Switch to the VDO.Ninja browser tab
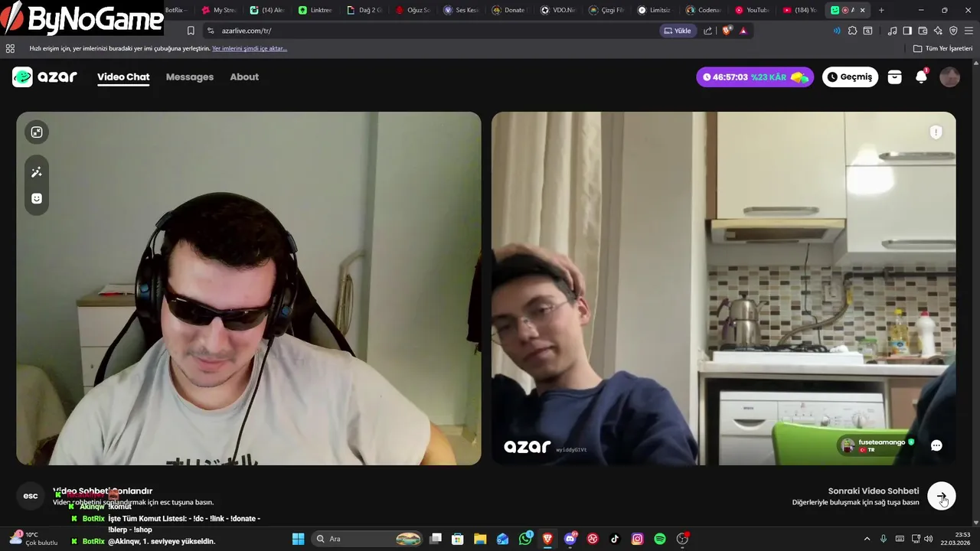The height and width of the screenshot is (551, 980). [558, 10]
